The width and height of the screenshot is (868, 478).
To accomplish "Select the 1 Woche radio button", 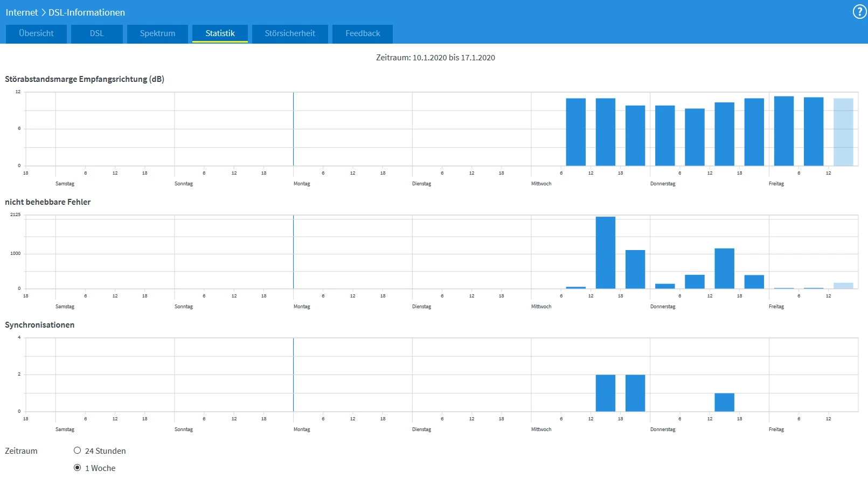I will click(x=78, y=468).
